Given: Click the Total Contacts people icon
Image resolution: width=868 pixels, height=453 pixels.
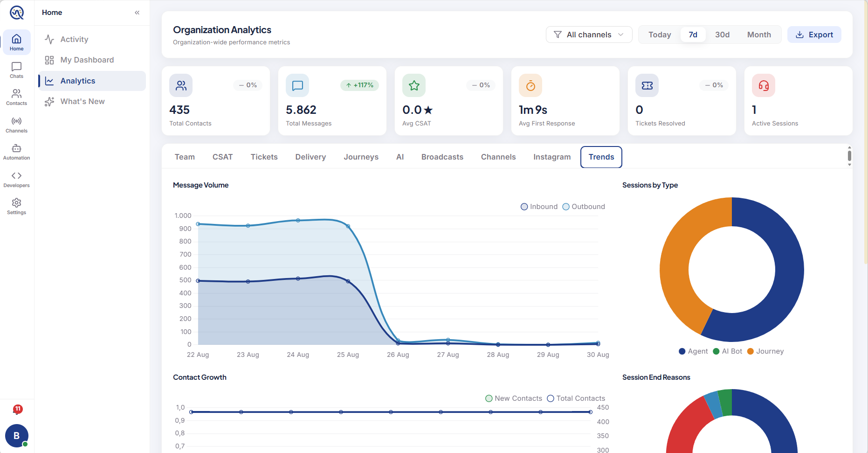Looking at the screenshot, I should tap(181, 85).
